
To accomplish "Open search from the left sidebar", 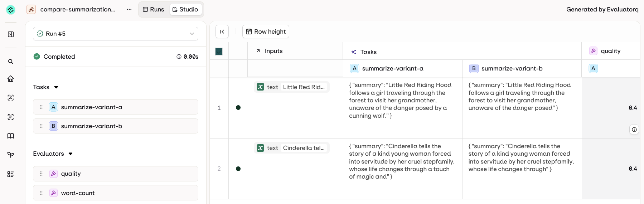I will tap(11, 62).
